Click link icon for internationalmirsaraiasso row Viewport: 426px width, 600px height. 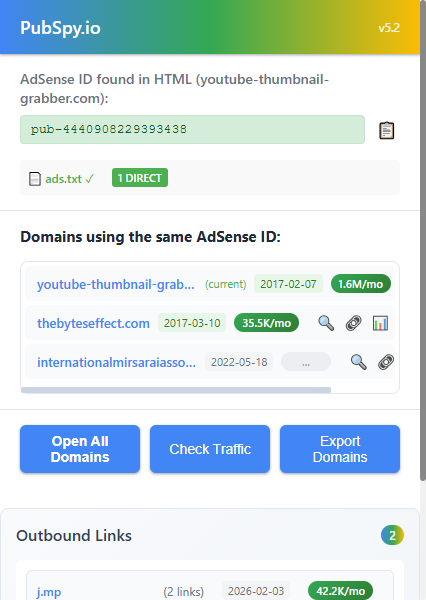pos(386,362)
